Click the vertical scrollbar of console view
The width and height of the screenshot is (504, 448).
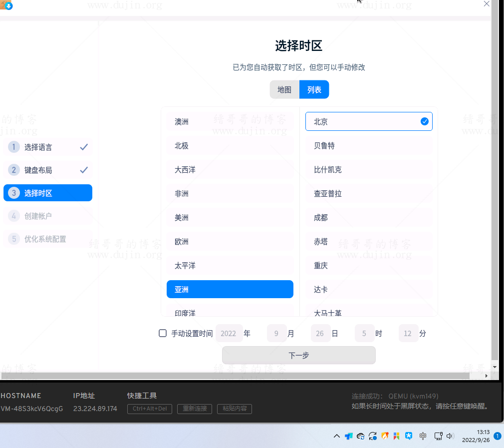click(495, 180)
